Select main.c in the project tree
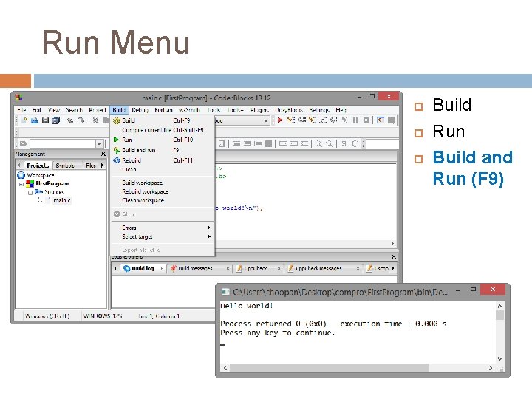Screen dimensions: 532x399 tap(62, 200)
